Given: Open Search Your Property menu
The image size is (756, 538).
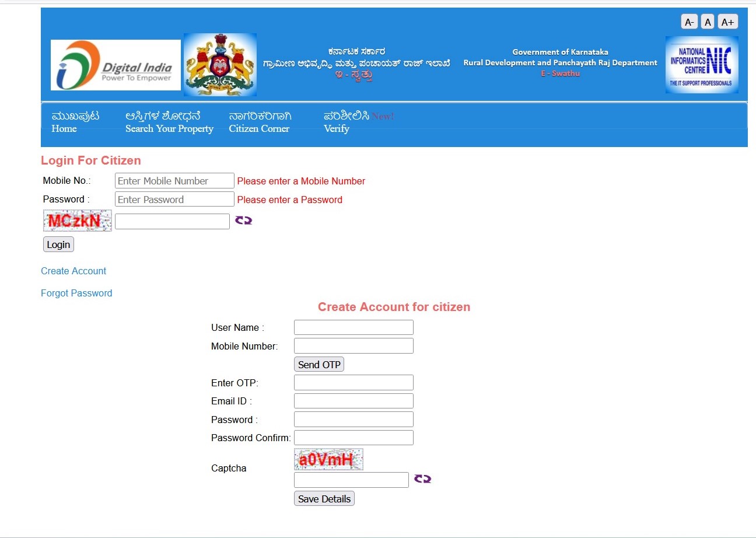Looking at the screenshot, I should tap(169, 122).
